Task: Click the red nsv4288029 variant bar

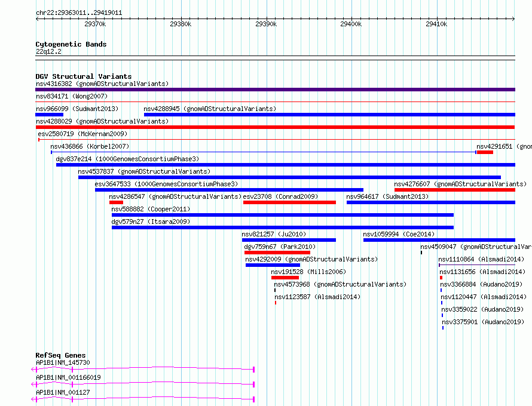Action: pyautogui.click(x=275, y=127)
